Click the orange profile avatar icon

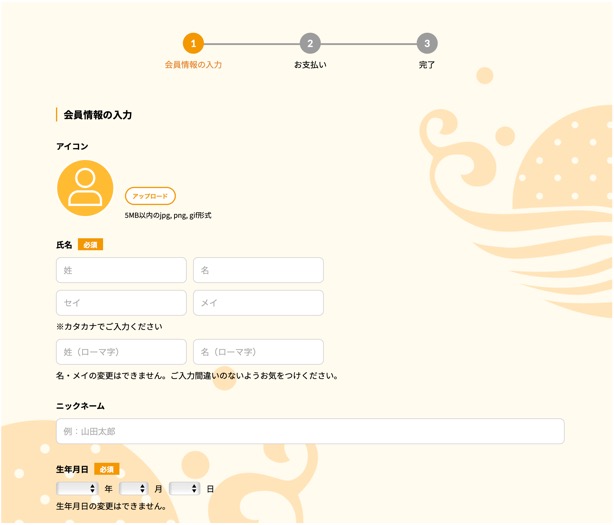pyautogui.click(x=85, y=188)
